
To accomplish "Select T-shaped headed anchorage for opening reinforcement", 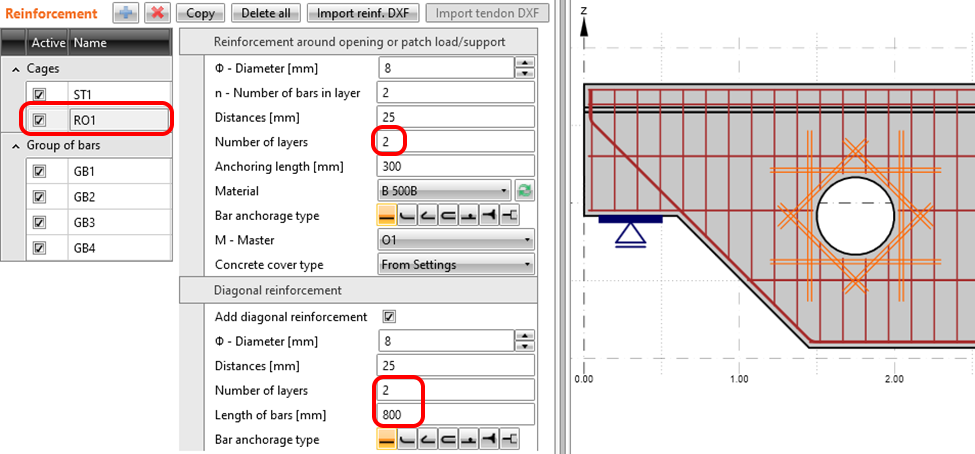I will tap(489, 216).
